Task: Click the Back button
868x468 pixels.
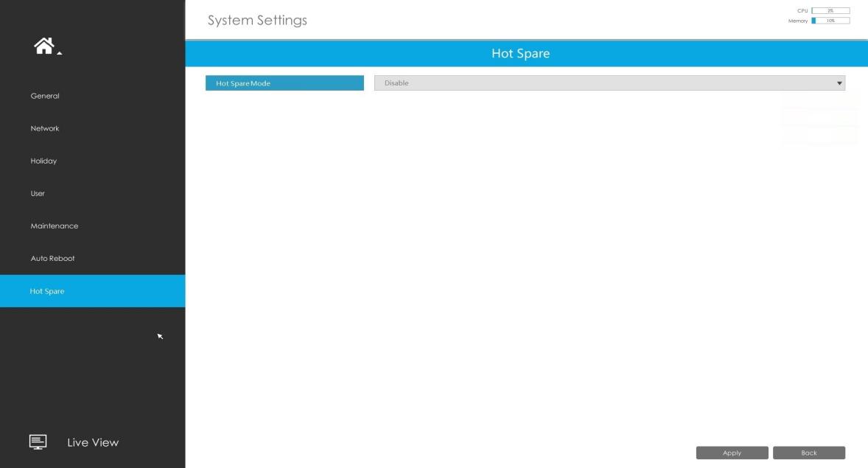Action: pos(809,453)
